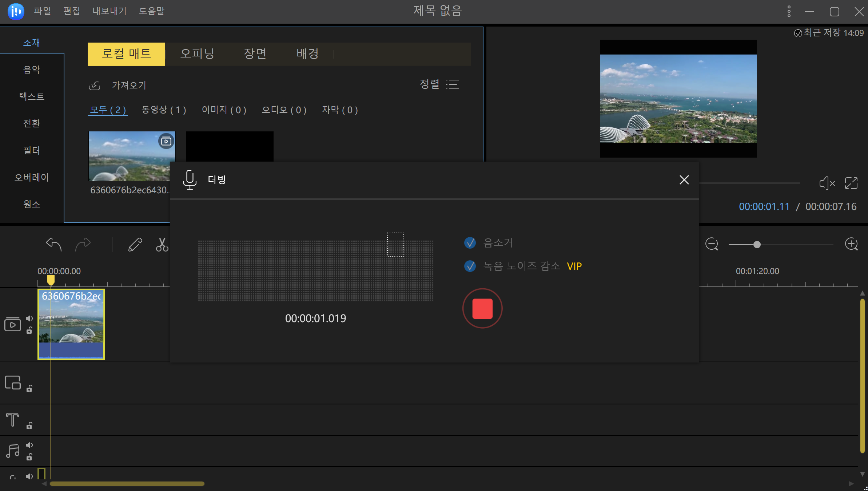The height and width of the screenshot is (491, 868).
Task: Disable 녹음 노이즈 감소 VIP option
Action: coord(470,266)
